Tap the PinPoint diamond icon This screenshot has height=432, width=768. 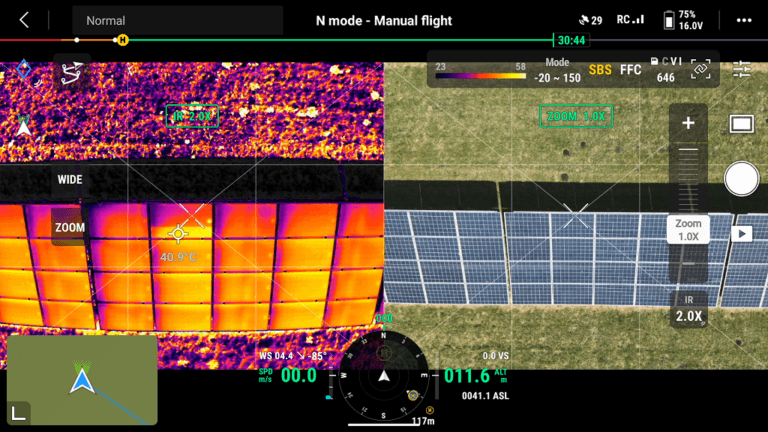(x=24, y=70)
